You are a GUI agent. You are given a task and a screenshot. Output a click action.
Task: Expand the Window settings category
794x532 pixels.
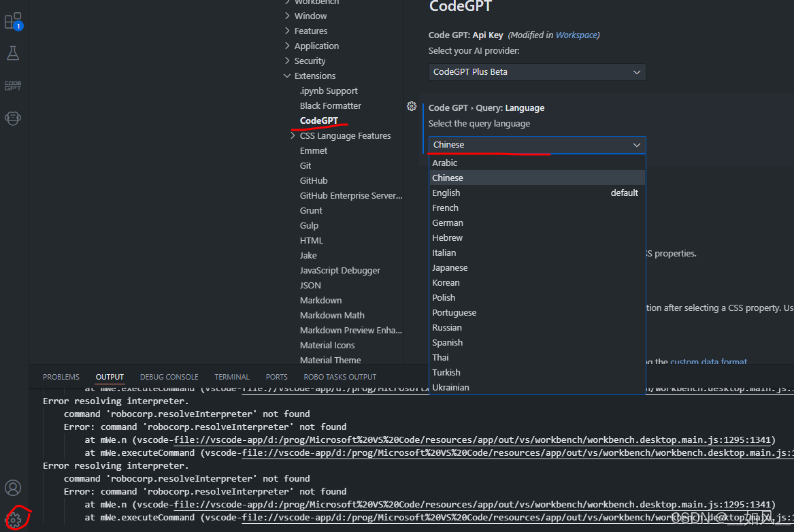310,16
